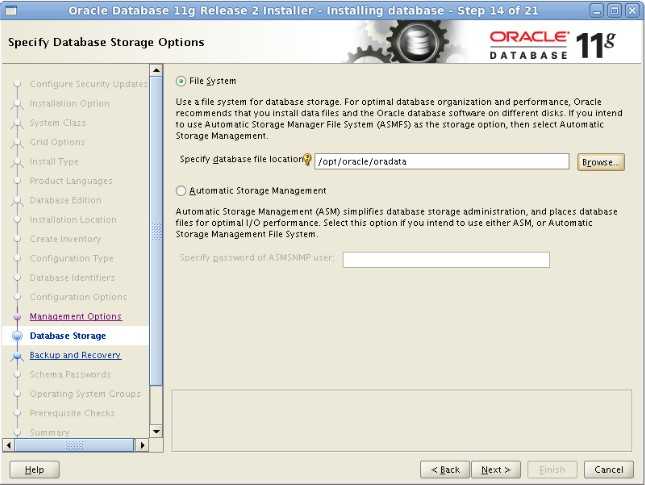Click the horizontal scroll-right arrow

tap(142, 445)
